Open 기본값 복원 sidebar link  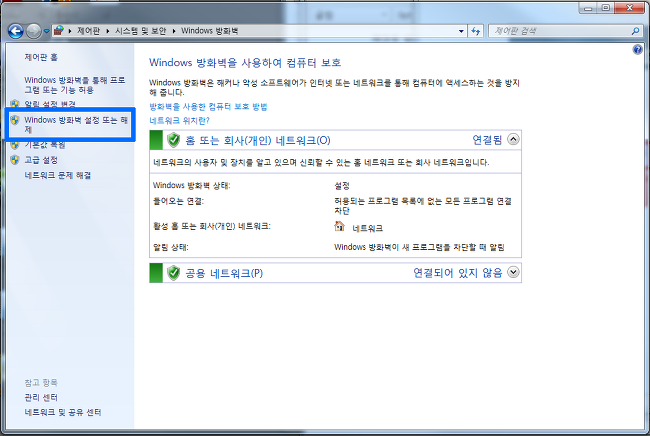tap(45, 145)
